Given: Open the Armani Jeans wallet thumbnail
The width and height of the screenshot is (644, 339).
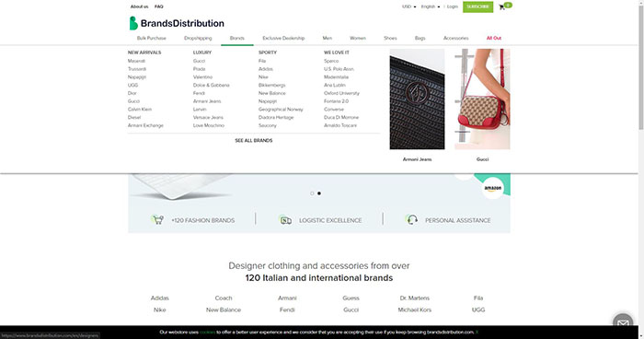Looking at the screenshot, I should click(417, 99).
